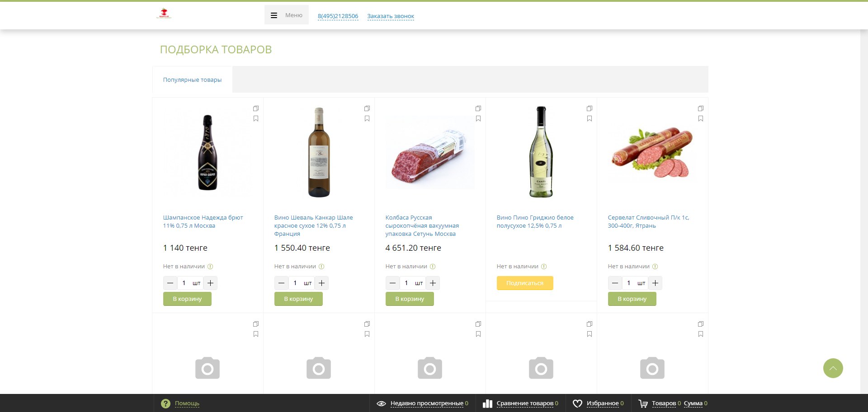
Task: Increase quantity of Сервелат Сливочный
Action: pyautogui.click(x=655, y=283)
